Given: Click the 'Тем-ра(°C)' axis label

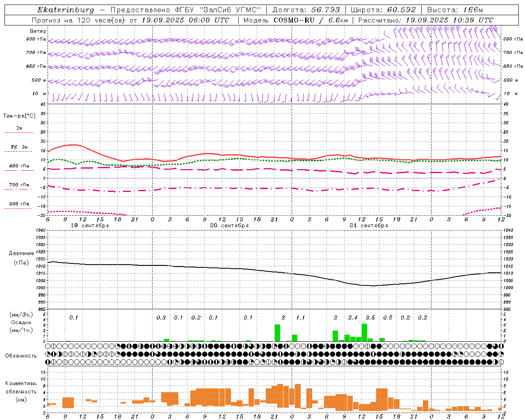Looking at the screenshot, I should coord(19,116).
